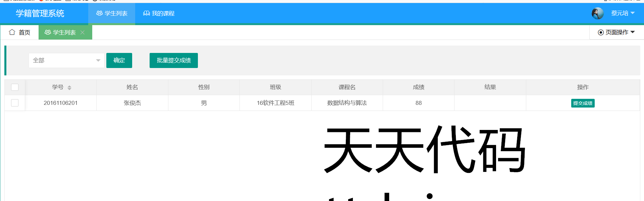Expand the 蔡元培 user menu
Screen dimensions: 644x201
[x=623, y=13]
